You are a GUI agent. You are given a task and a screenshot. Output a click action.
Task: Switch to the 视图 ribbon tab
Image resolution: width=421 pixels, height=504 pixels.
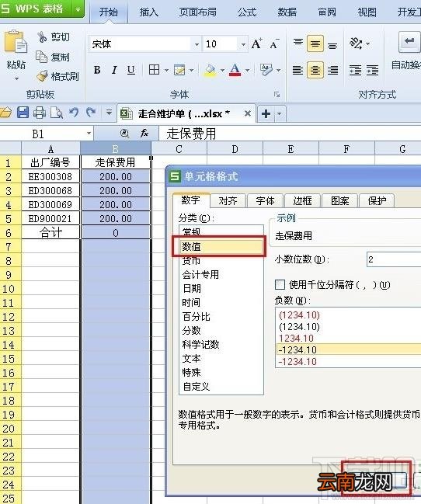pyautogui.click(x=367, y=12)
